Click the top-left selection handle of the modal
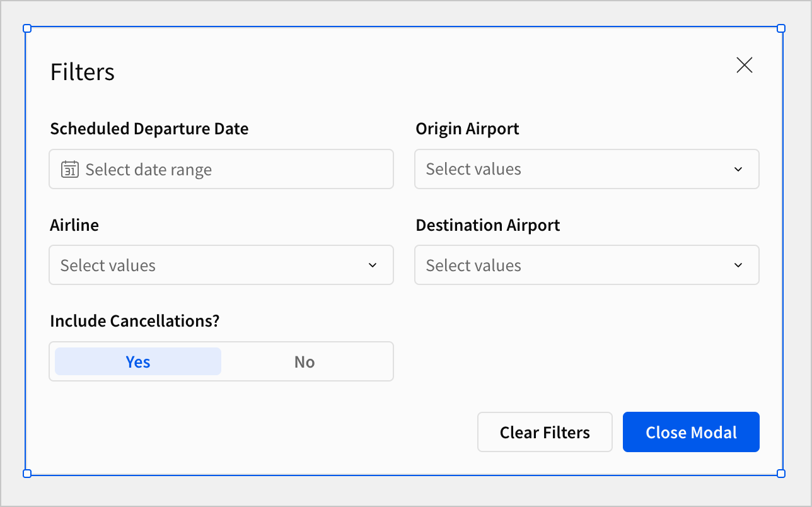The image size is (812, 507). tap(27, 28)
